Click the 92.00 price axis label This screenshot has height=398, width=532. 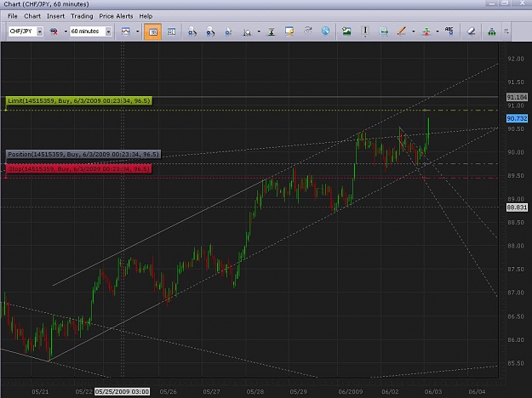coord(515,59)
